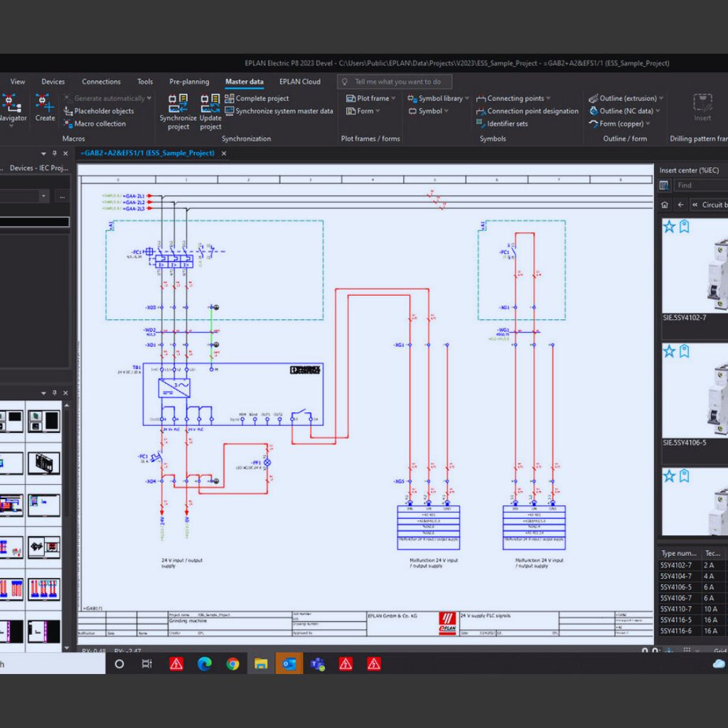The width and height of the screenshot is (728, 728).
Task: Open Google Chrome from taskbar
Action: click(x=232, y=664)
